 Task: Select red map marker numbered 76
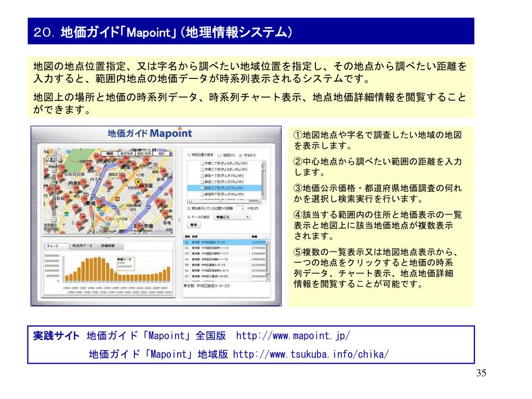click(146, 159)
